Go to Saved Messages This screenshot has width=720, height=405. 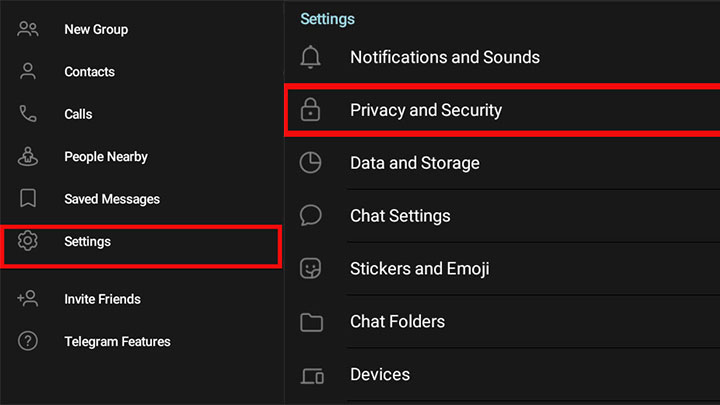[112, 199]
